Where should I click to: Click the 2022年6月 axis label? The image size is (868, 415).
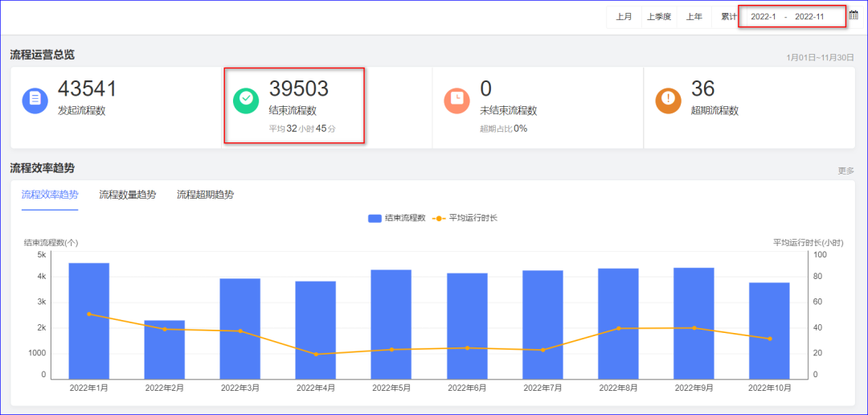coord(467,388)
